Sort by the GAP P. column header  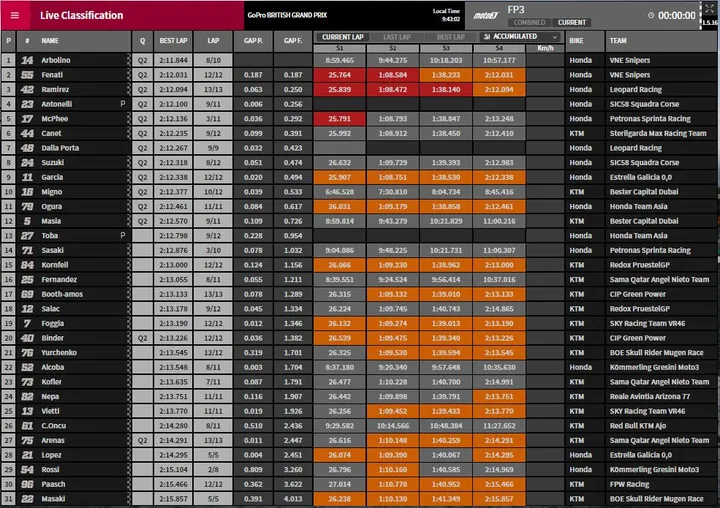(x=253, y=41)
